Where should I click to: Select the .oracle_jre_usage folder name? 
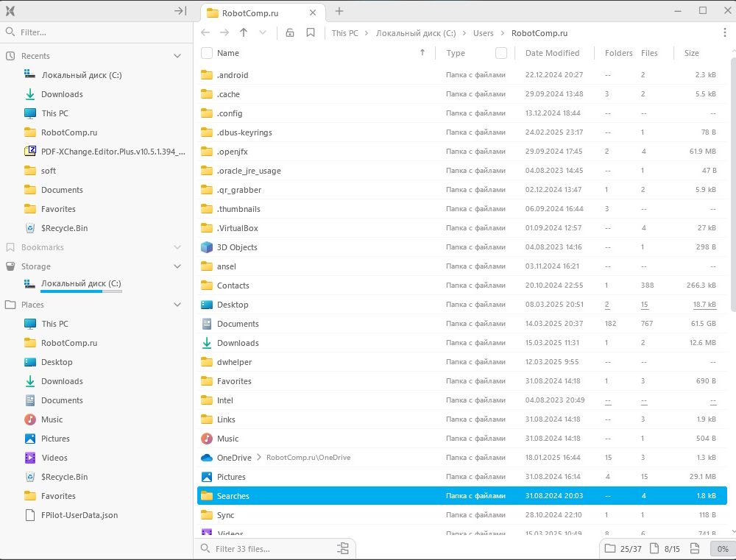[x=249, y=171]
